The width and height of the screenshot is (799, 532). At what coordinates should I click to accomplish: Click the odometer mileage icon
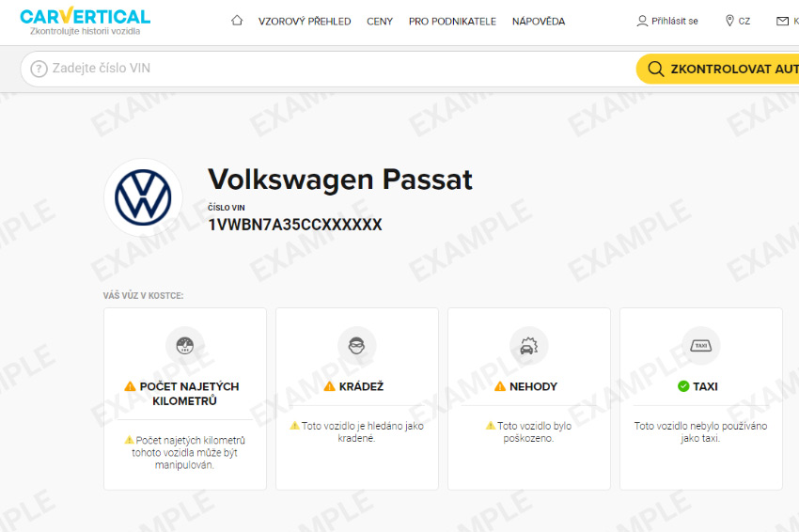[x=185, y=346]
